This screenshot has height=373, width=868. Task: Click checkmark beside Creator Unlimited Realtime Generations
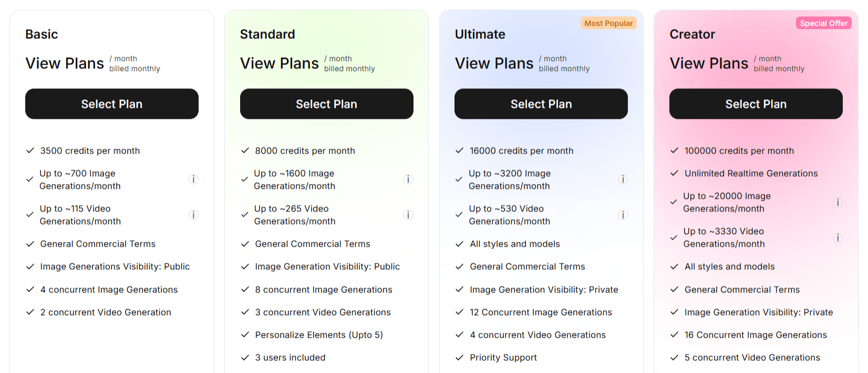click(674, 174)
